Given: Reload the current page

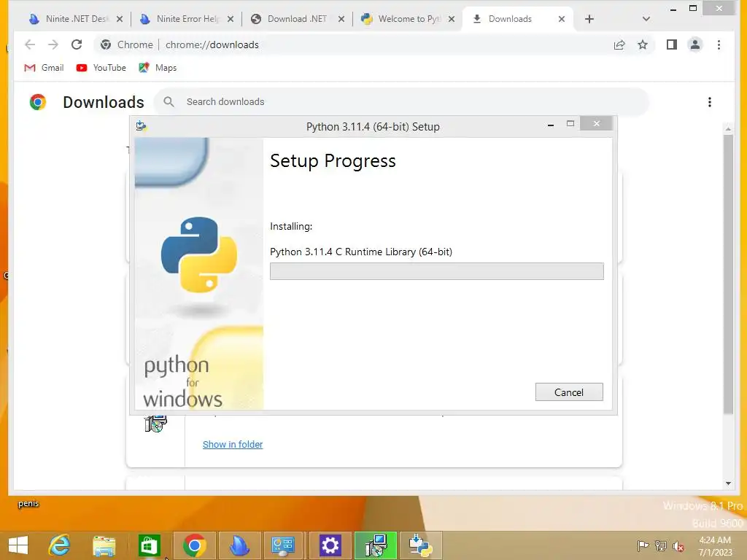Looking at the screenshot, I should pos(76,44).
